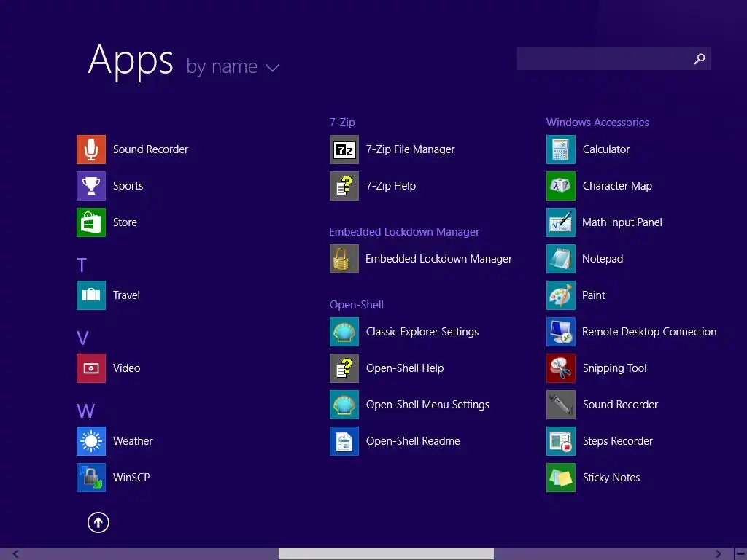Click the 'Notepad' label
Screen dimensions: 747x560
[x=603, y=259]
